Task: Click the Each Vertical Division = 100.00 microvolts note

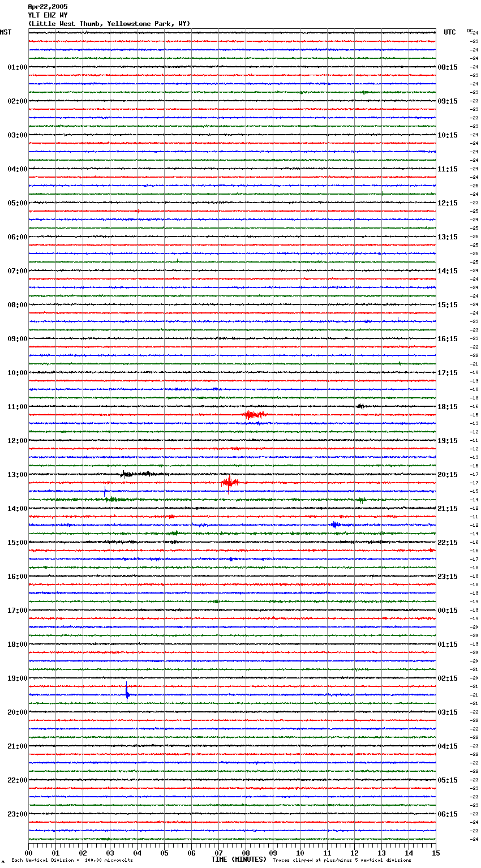Action: point(72,861)
